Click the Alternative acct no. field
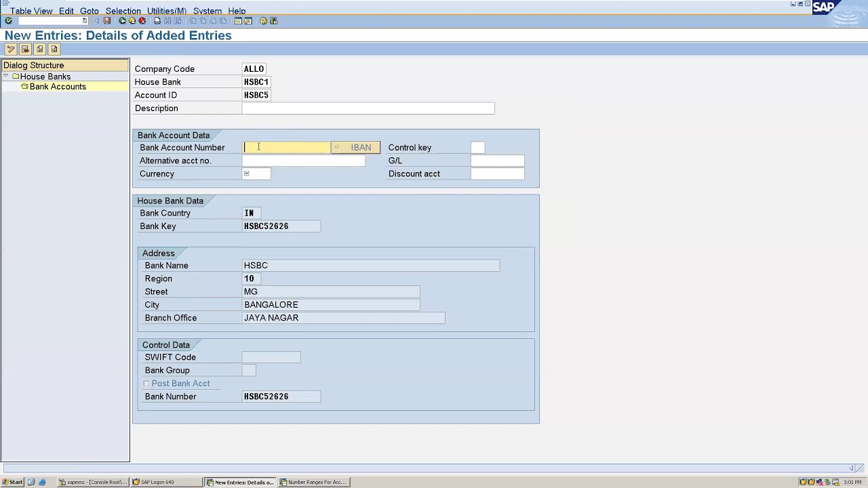Image resolution: width=868 pixels, height=488 pixels. pos(304,161)
